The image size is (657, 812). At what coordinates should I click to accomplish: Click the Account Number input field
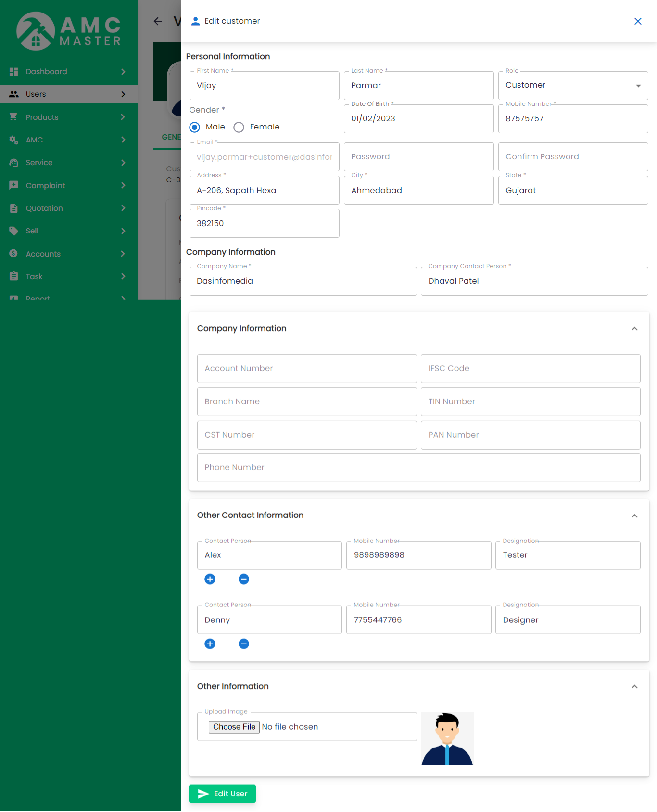[307, 369]
